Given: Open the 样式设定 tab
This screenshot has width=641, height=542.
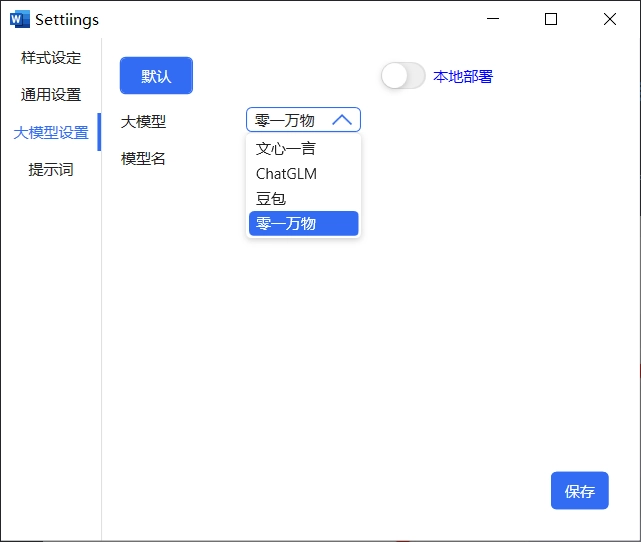Looking at the screenshot, I should coord(51,58).
